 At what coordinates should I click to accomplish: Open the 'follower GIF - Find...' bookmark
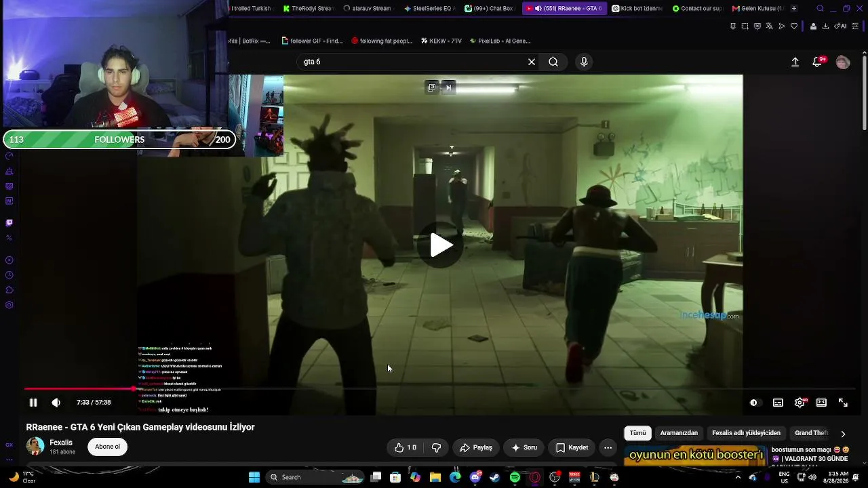pyautogui.click(x=312, y=41)
